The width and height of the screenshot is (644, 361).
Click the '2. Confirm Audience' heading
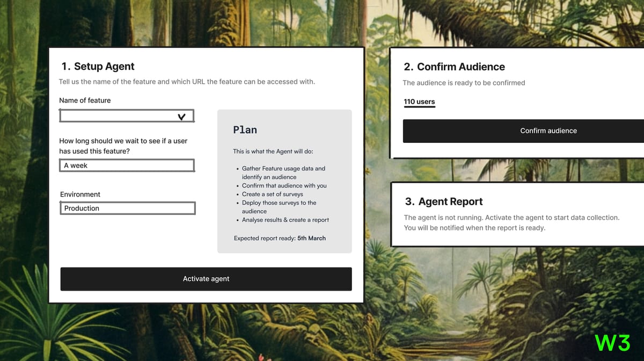click(454, 67)
